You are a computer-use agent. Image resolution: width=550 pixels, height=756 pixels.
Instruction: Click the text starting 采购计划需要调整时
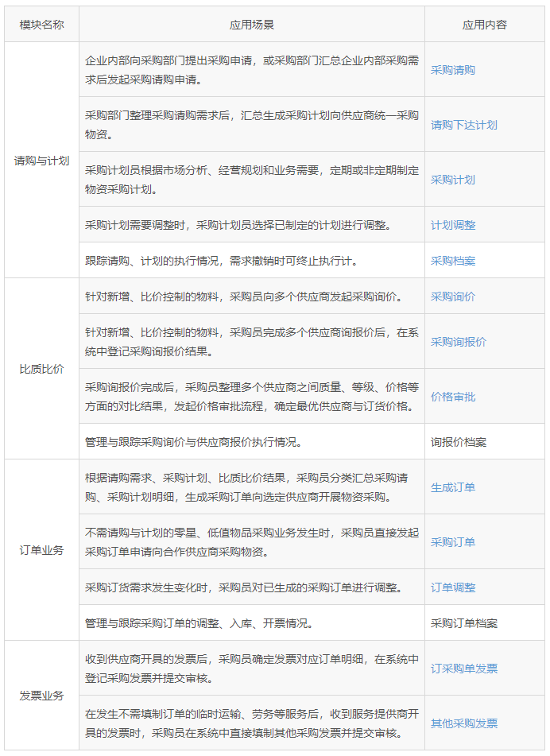238,225
